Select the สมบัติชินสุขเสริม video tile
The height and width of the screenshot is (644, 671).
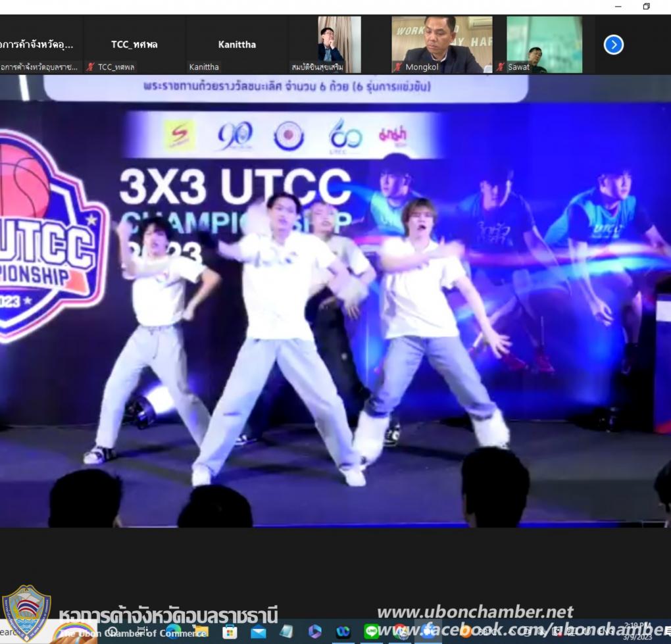[339, 45]
